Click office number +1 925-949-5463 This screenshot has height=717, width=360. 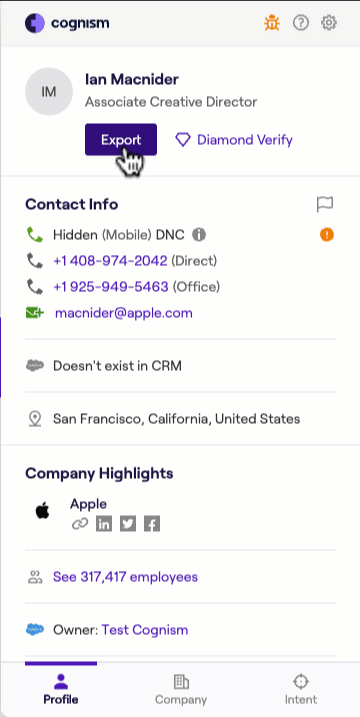tap(111, 287)
